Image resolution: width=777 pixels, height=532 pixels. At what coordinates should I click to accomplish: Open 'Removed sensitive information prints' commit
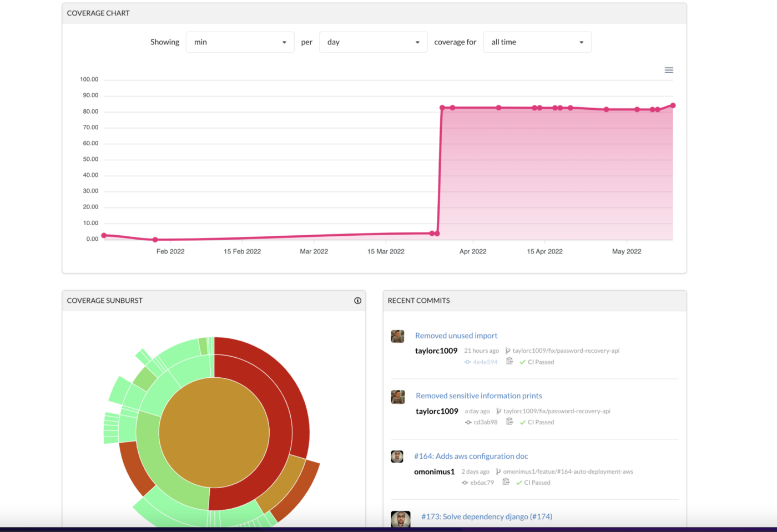479,396
